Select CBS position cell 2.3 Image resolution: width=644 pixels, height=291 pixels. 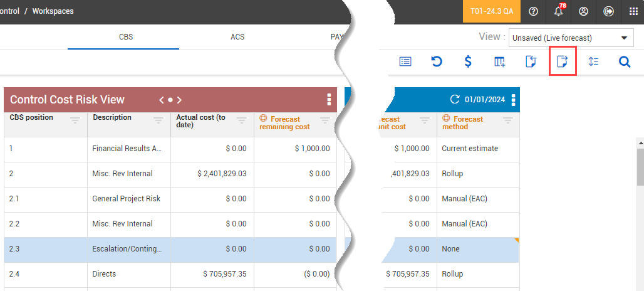(46, 249)
